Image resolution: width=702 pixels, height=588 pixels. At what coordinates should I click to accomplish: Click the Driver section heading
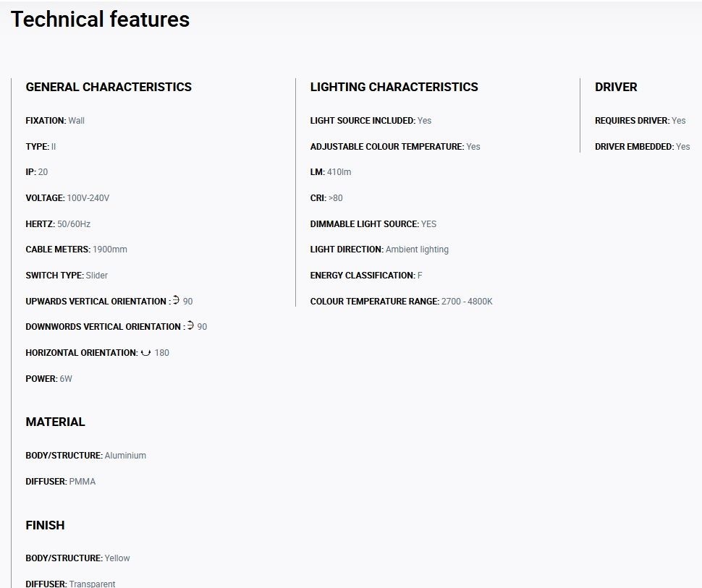[x=616, y=87]
